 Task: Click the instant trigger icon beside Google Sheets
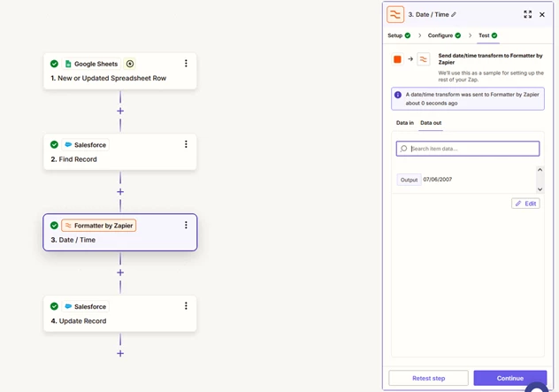point(130,64)
